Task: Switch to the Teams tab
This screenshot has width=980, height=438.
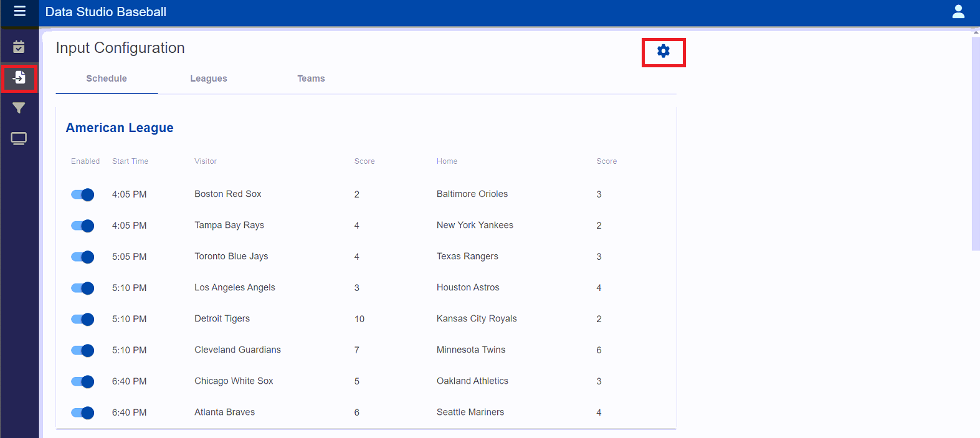Action: (311, 79)
